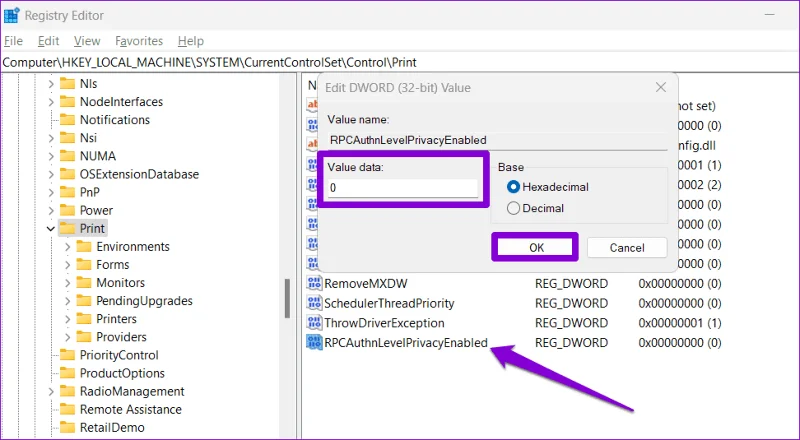
Task: Cancel the Edit DWORD dialog
Action: tap(627, 248)
